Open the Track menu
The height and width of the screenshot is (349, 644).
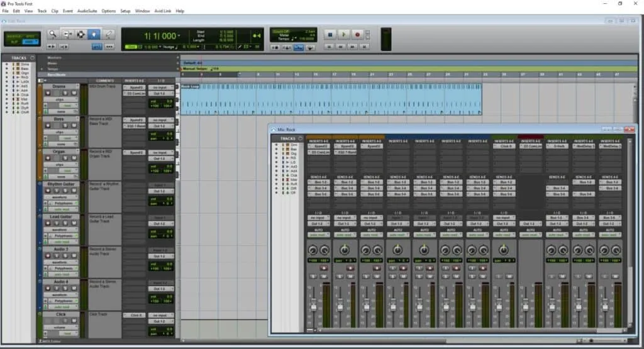click(x=42, y=11)
